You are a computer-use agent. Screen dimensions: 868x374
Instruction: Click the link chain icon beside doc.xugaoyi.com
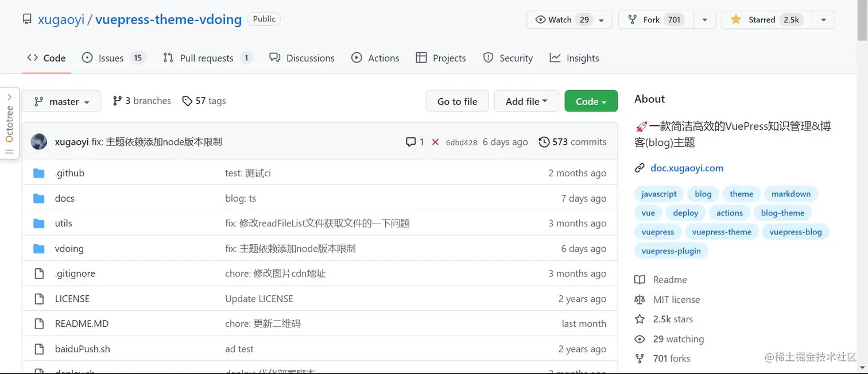[640, 168]
